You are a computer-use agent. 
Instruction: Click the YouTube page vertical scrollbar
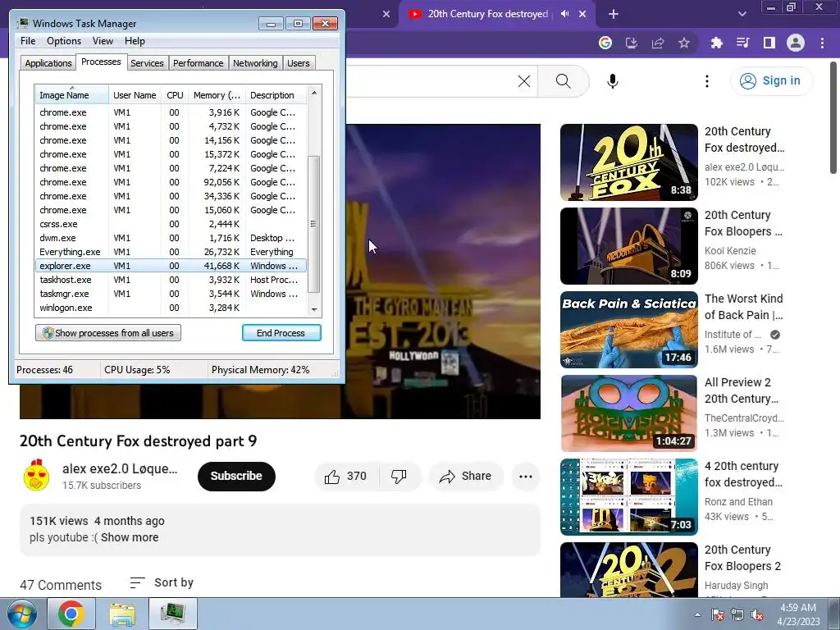coord(833,118)
